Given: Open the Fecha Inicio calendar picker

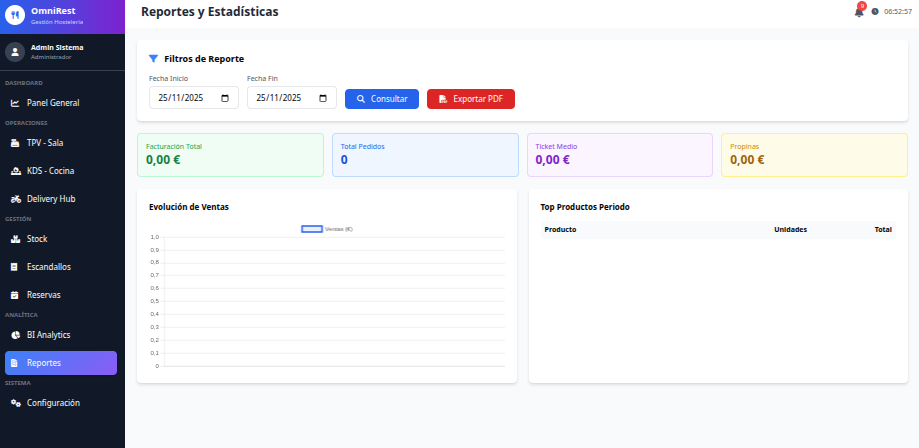Looking at the screenshot, I should point(225,99).
